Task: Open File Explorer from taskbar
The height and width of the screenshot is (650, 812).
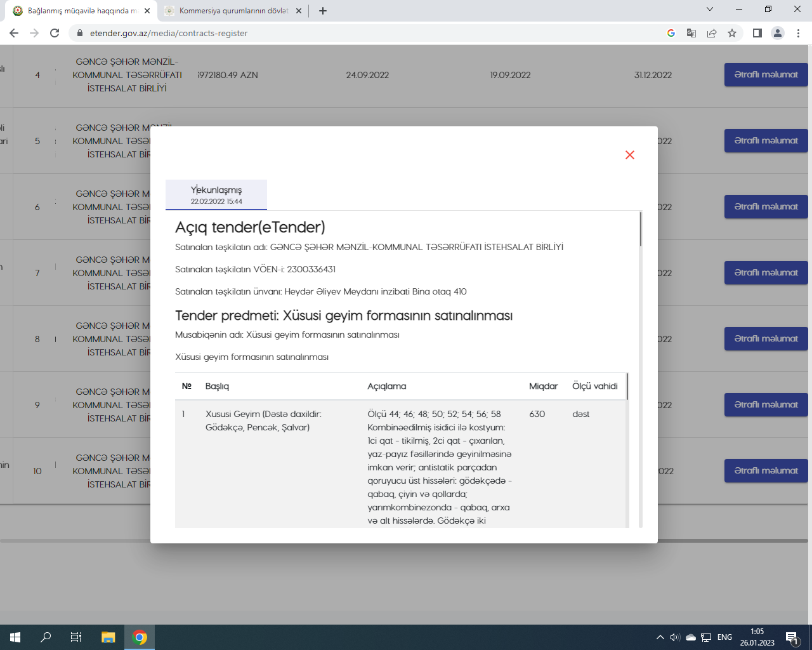Action: 108,637
